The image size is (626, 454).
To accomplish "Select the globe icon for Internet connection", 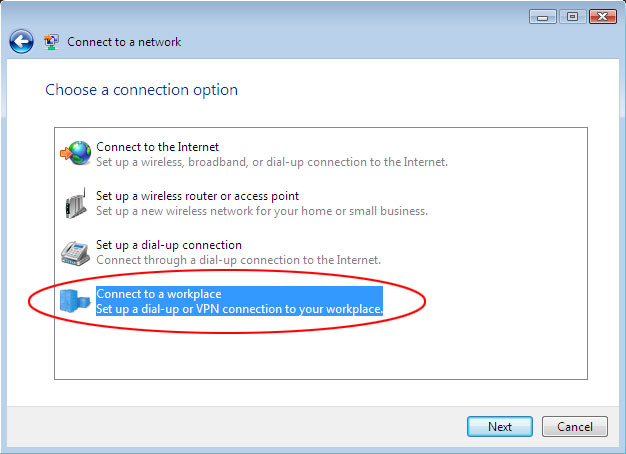I will coord(75,153).
